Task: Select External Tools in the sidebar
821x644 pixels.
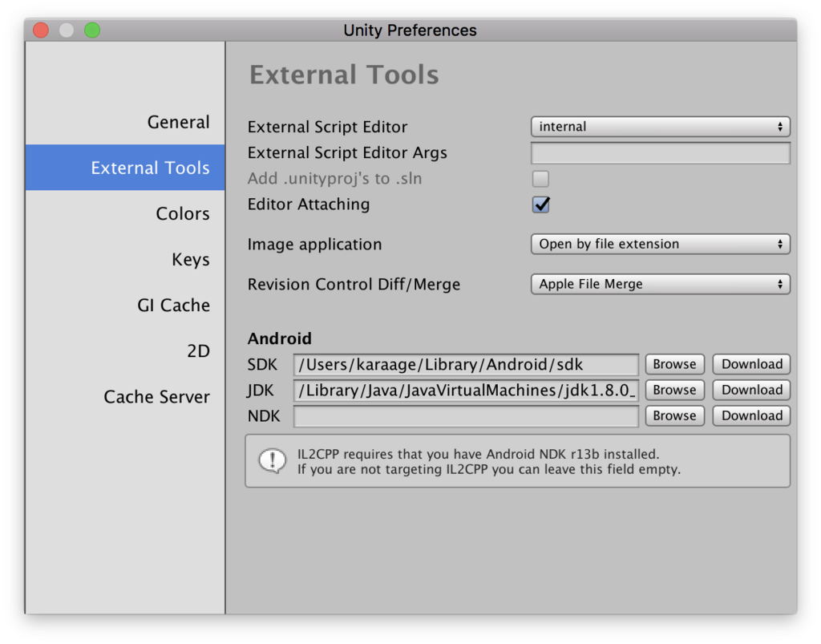Action: [x=126, y=168]
